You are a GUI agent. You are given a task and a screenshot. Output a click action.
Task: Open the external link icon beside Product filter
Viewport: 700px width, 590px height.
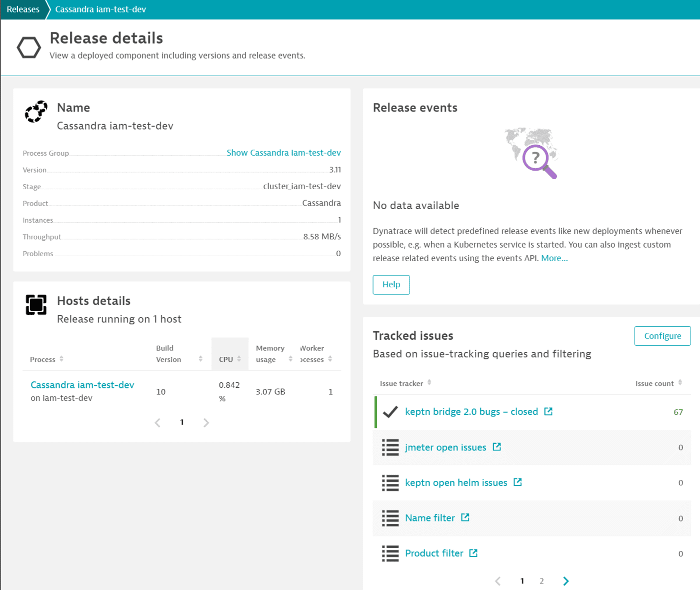(x=473, y=553)
